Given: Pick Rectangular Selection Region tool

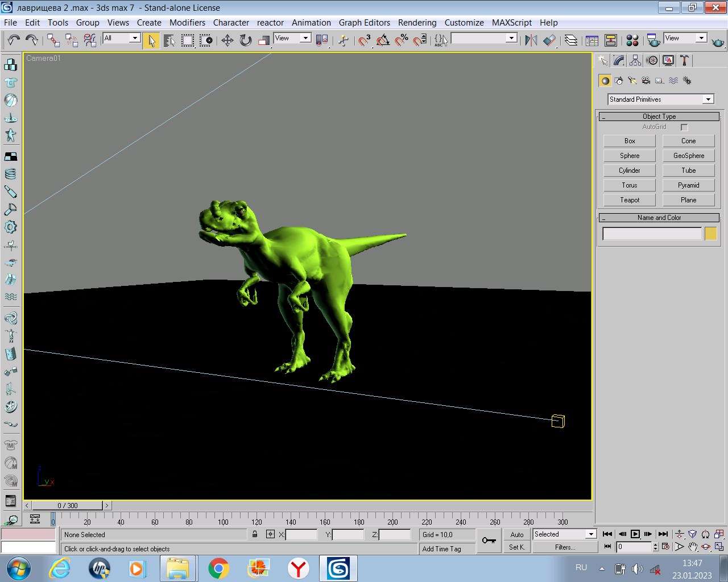Looking at the screenshot, I should tap(188, 40).
